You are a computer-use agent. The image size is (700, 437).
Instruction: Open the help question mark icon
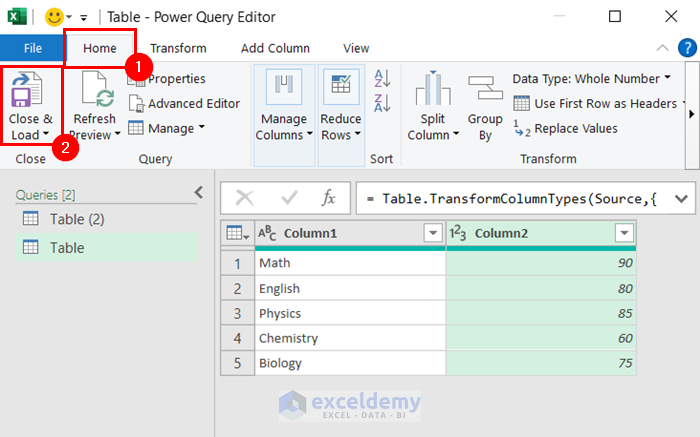[687, 48]
